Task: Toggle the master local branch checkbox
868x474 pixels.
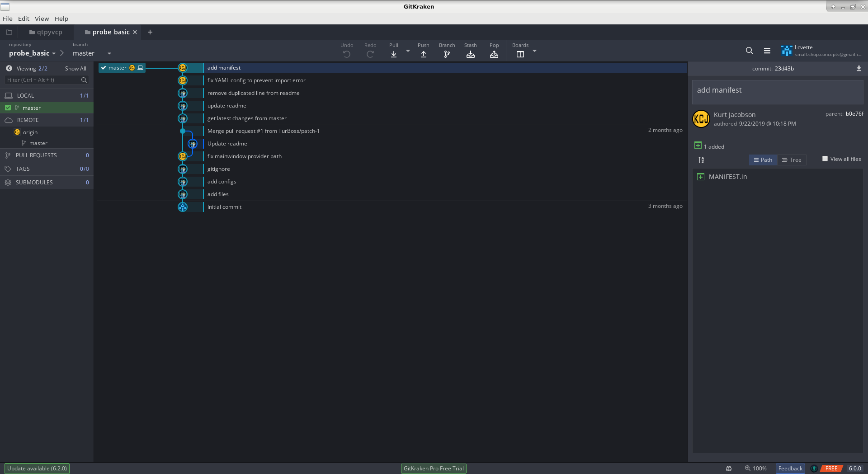Action: click(8, 108)
